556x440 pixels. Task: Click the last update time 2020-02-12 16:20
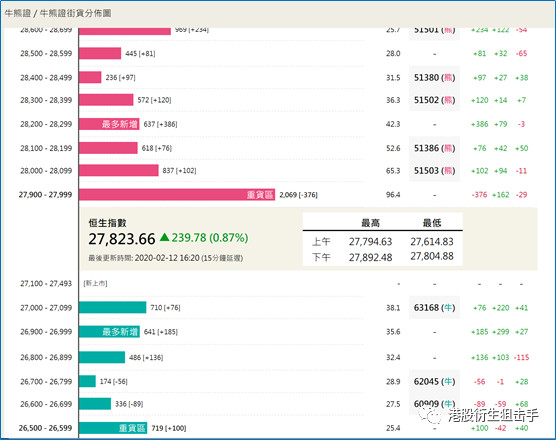coord(167,258)
